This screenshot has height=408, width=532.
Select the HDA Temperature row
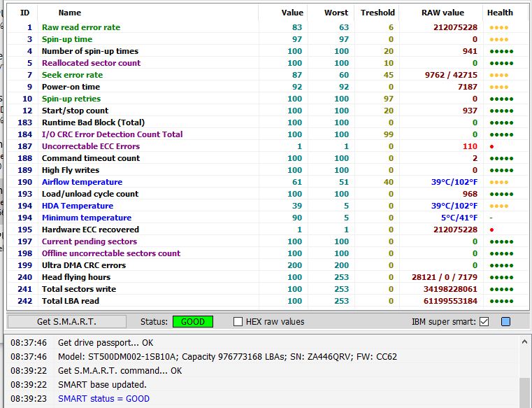click(x=268, y=206)
